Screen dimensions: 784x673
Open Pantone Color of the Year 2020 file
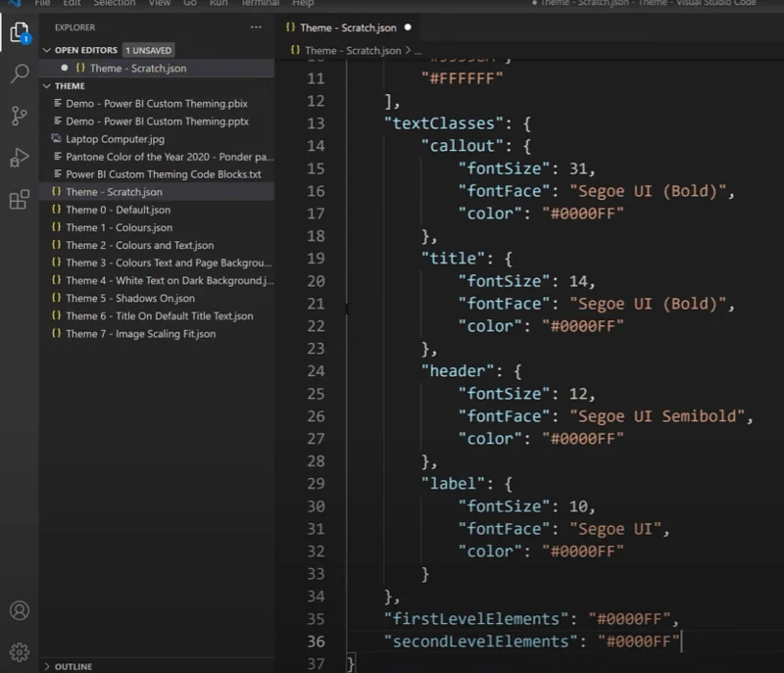pyautogui.click(x=157, y=157)
